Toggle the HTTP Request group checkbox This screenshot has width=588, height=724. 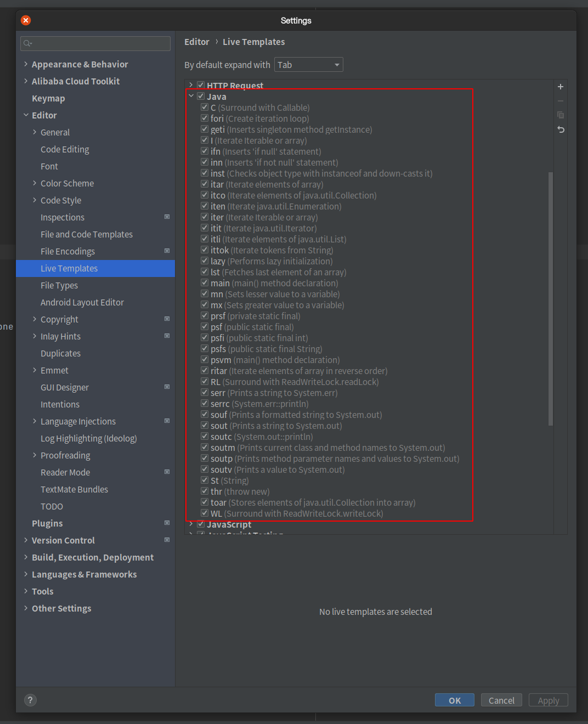(x=201, y=85)
